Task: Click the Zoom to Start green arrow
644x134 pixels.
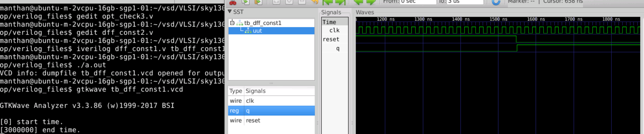Action: pyautogui.click(x=328, y=2)
